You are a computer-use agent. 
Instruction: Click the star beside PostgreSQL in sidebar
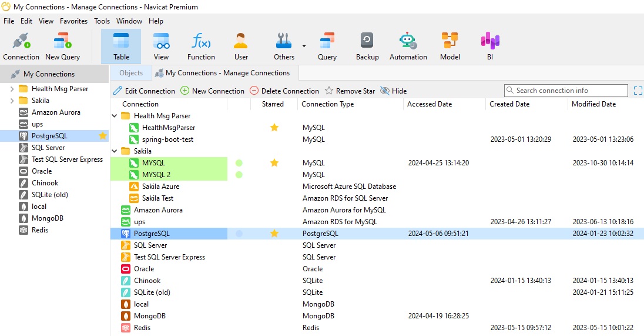(103, 136)
